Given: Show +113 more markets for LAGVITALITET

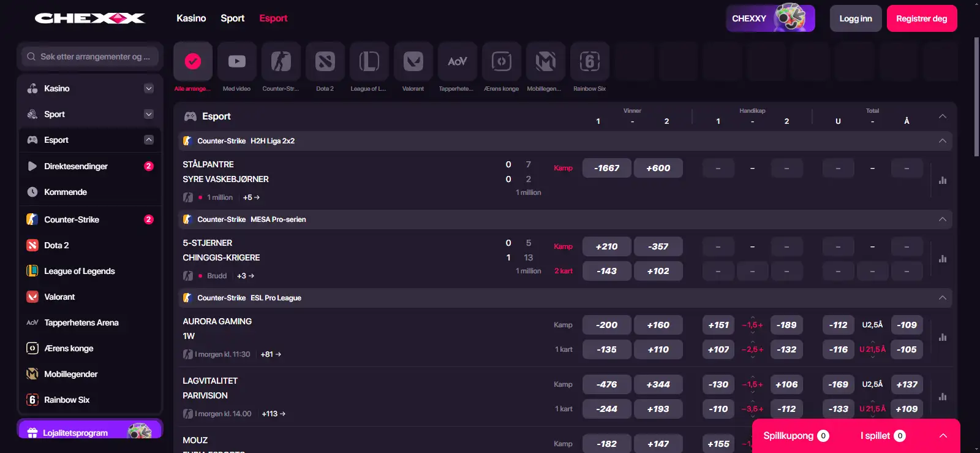Looking at the screenshot, I should pyautogui.click(x=273, y=414).
